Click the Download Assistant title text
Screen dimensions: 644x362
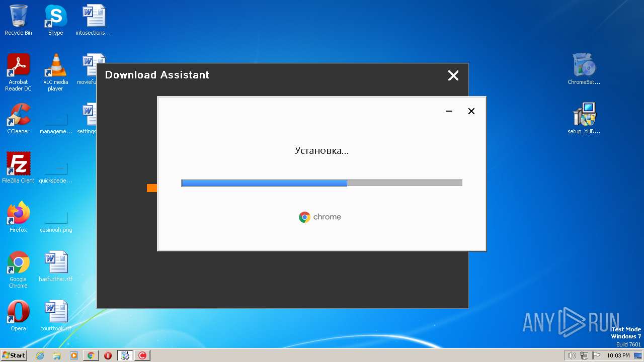(157, 75)
